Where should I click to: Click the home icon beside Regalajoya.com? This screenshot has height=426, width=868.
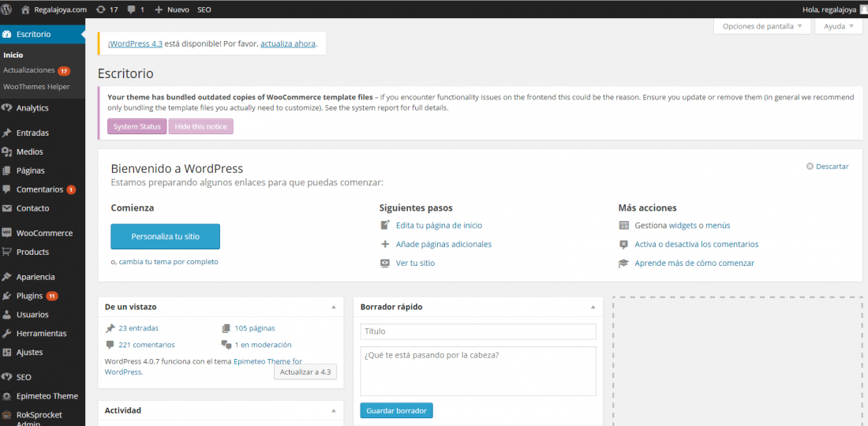point(25,9)
